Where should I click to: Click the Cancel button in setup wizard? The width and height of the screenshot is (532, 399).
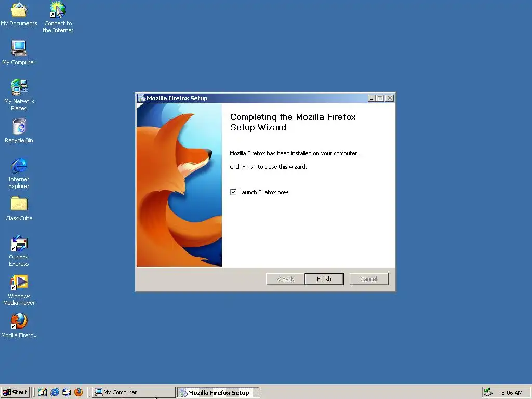369,279
